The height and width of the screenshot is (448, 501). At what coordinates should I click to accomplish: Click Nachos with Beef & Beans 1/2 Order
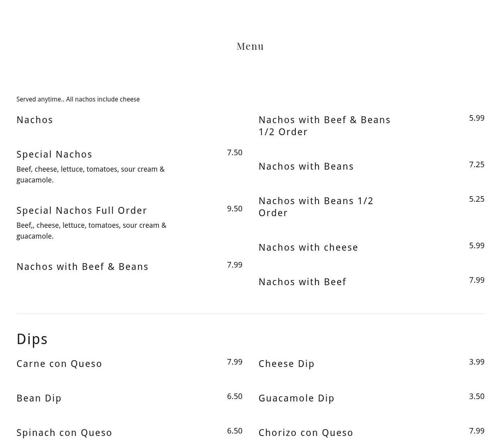point(325,126)
